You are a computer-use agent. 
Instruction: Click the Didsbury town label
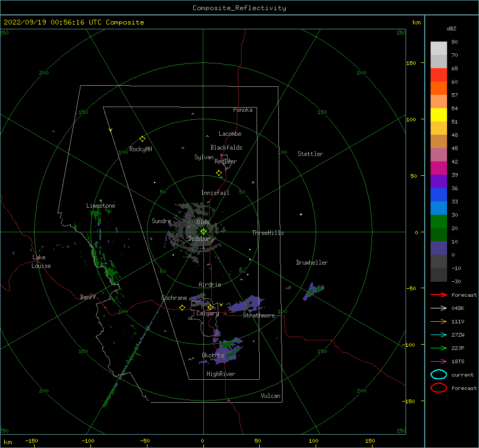click(x=201, y=239)
